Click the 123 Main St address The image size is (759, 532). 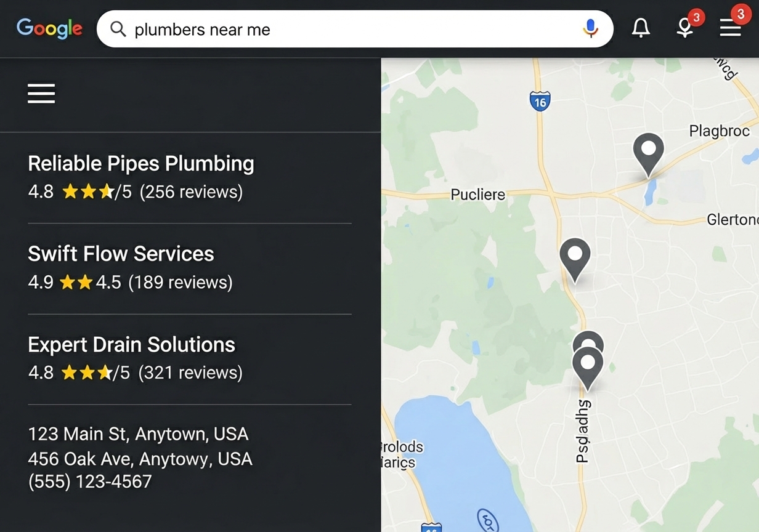(x=138, y=433)
